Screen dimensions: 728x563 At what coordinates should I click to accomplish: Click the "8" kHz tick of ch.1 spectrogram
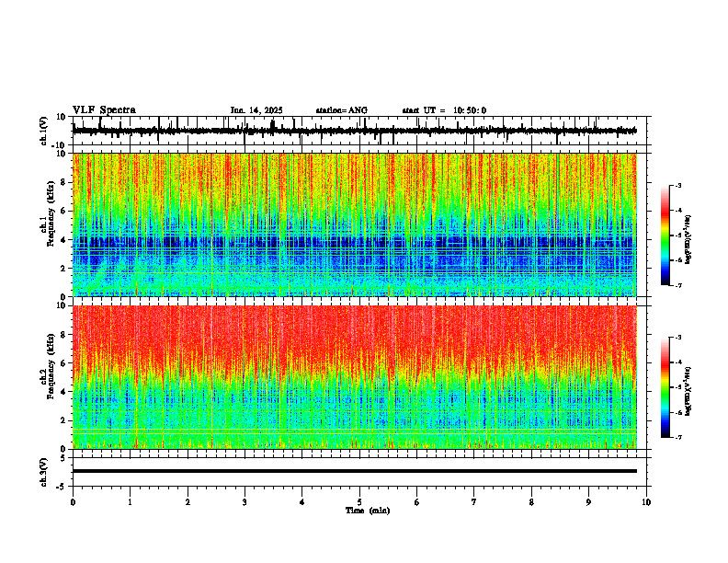point(64,182)
